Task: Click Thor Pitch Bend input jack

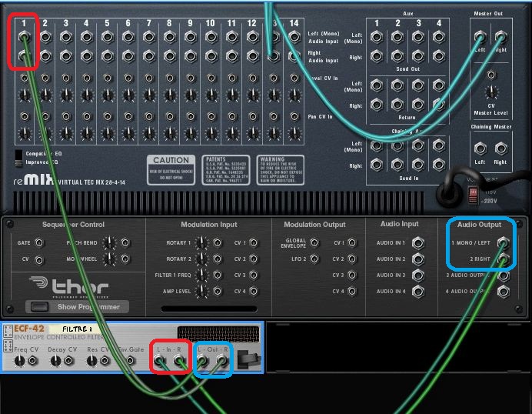Action: [x=125, y=243]
